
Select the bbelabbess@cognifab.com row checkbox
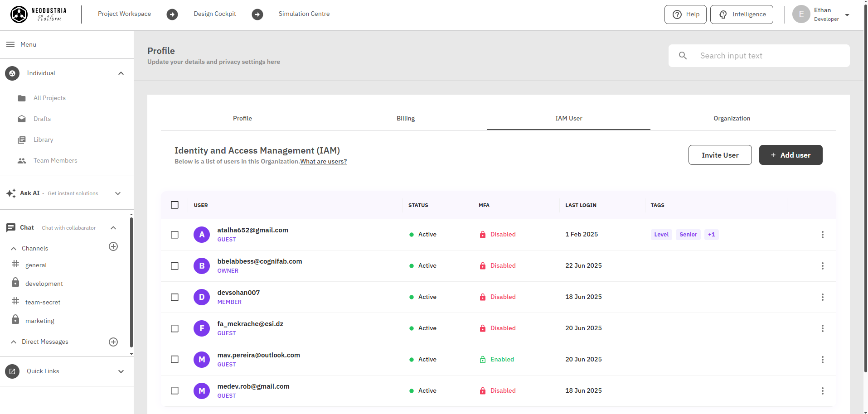click(x=175, y=266)
